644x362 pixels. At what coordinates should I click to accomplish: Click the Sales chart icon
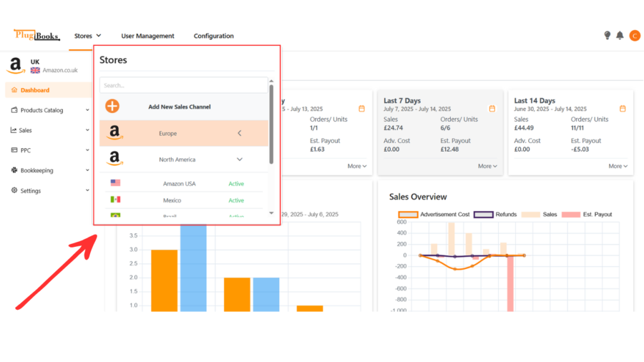pos(14,130)
